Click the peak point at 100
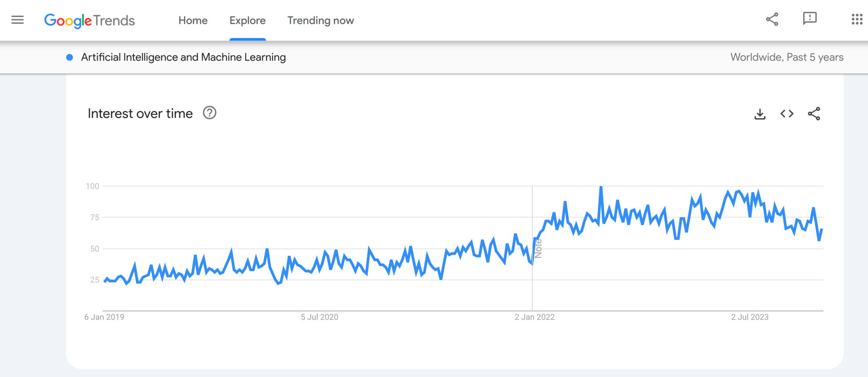This screenshot has height=377, width=868. point(601,187)
